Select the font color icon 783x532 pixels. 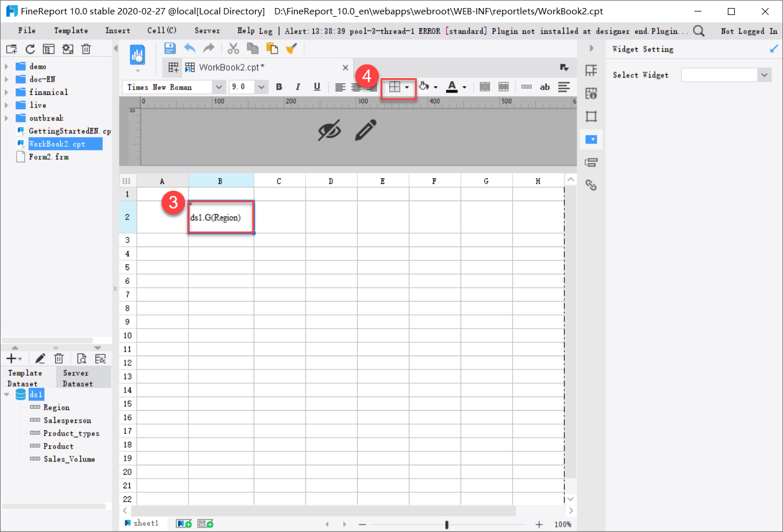tap(452, 86)
